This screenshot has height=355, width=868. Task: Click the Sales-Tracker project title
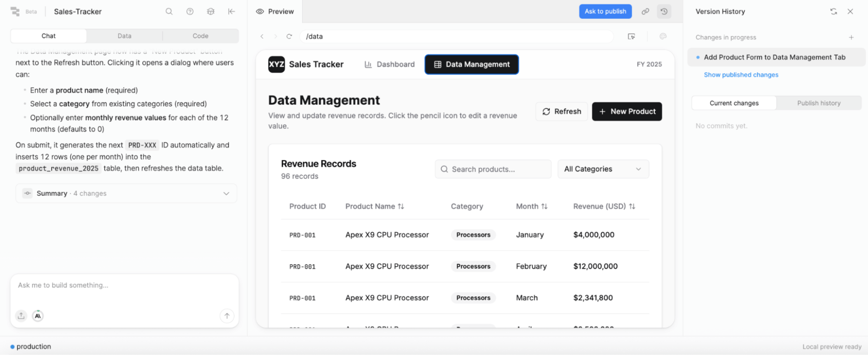78,12
